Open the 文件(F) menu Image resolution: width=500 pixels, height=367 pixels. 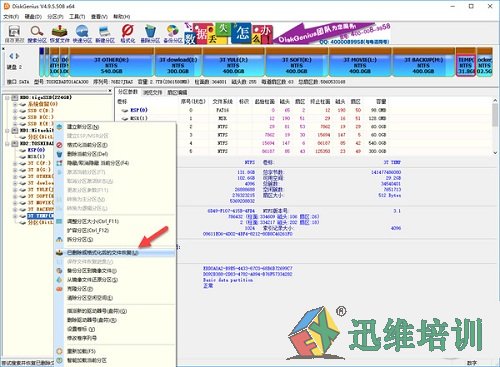tap(11, 16)
